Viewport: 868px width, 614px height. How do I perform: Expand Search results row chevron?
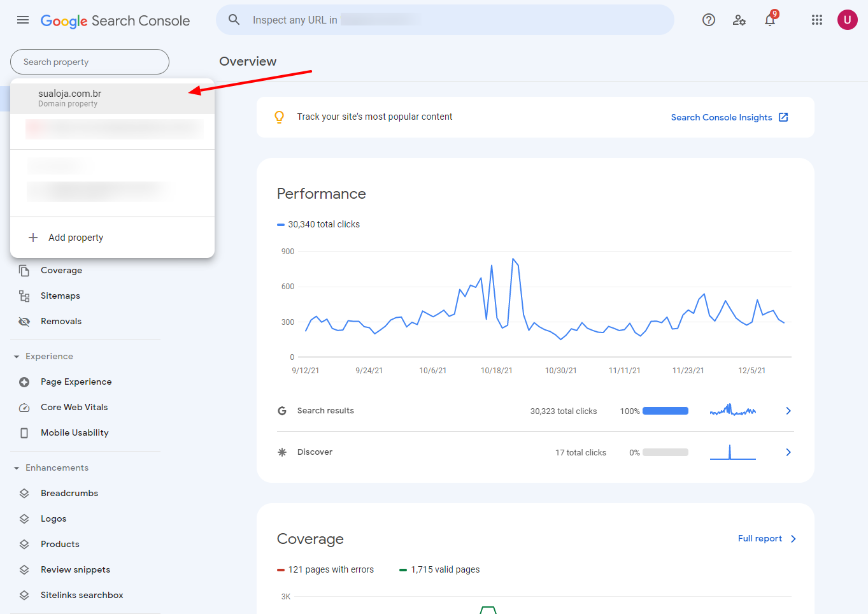pos(788,411)
